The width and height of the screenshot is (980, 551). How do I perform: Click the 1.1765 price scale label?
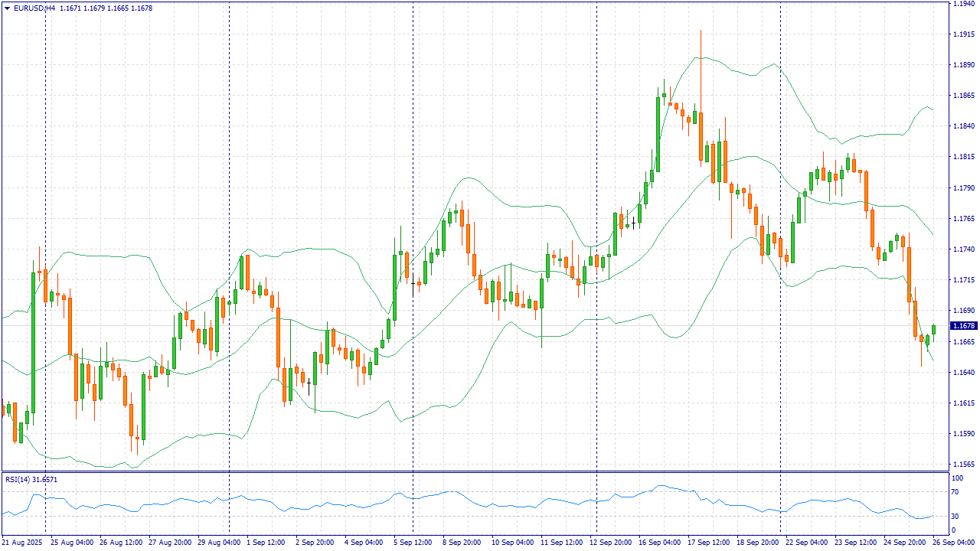pos(963,219)
